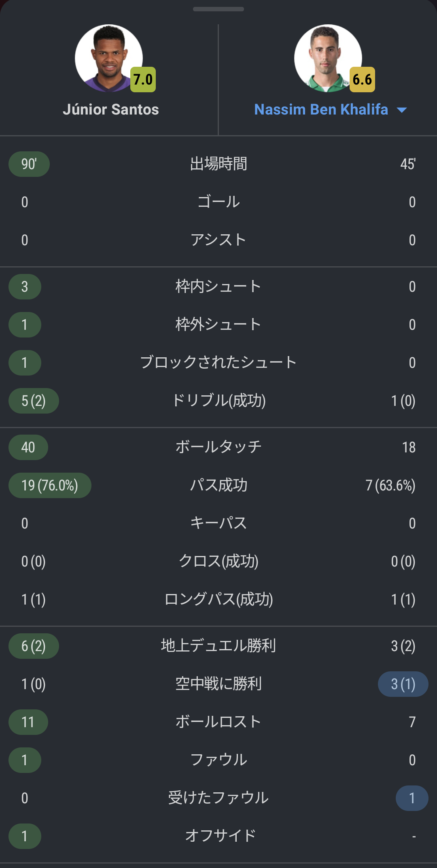Screen dimensions: 437x868
Task: Click the 6.6 rating badge
Action: tap(362, 80)
